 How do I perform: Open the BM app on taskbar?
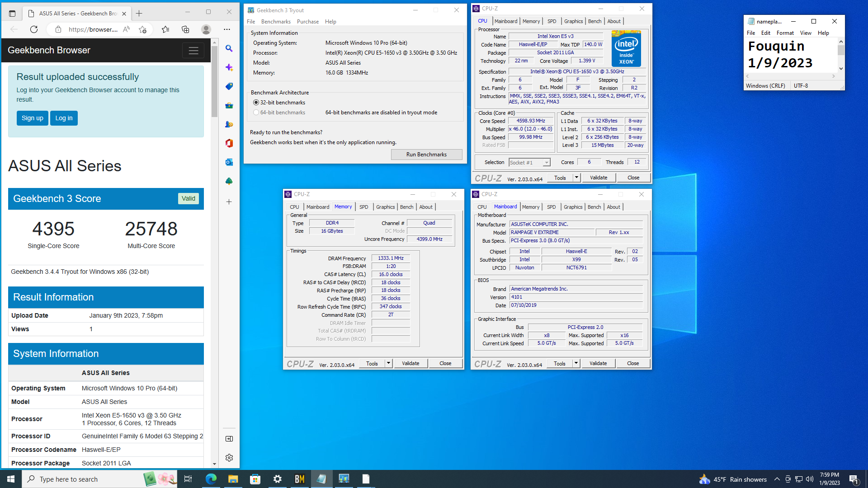pos(299,479)
